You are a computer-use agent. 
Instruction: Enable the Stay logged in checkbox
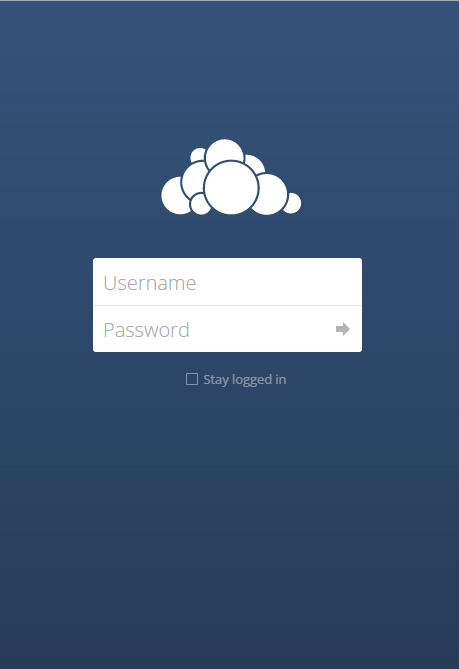point(192,379)
